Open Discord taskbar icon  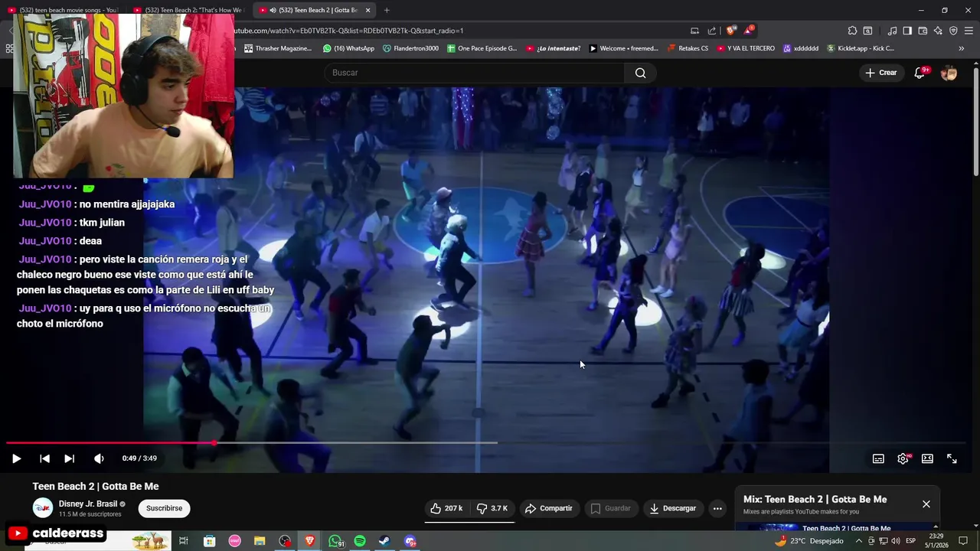410,541
